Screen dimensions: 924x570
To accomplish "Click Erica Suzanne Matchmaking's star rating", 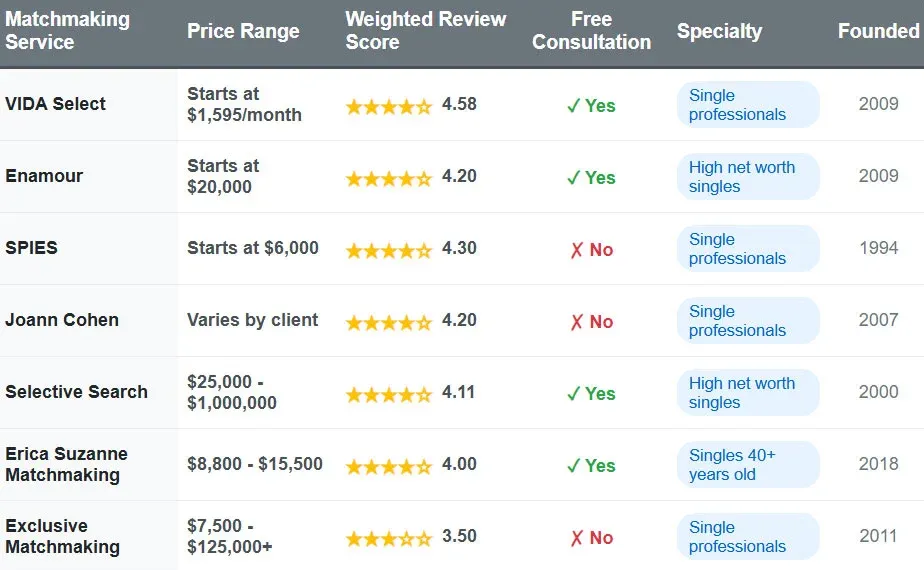I will tap(389, 466).
